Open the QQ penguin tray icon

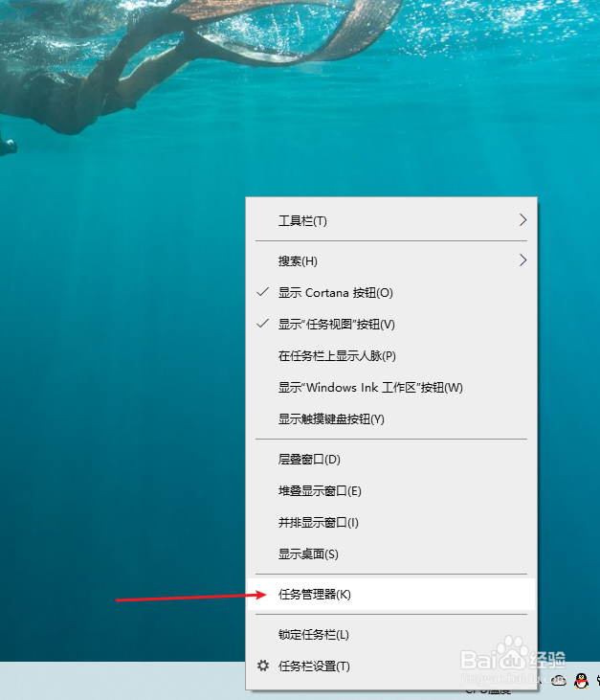click(581, 680)
